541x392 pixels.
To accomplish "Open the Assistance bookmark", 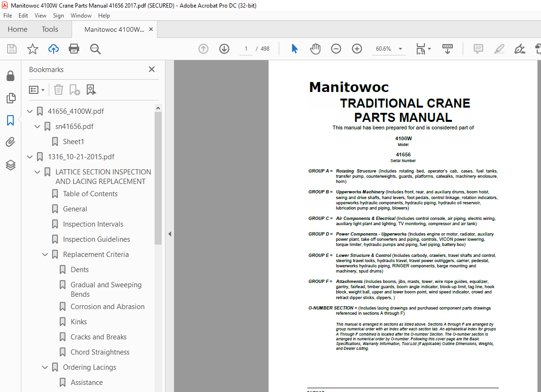I will click(87, 383).
